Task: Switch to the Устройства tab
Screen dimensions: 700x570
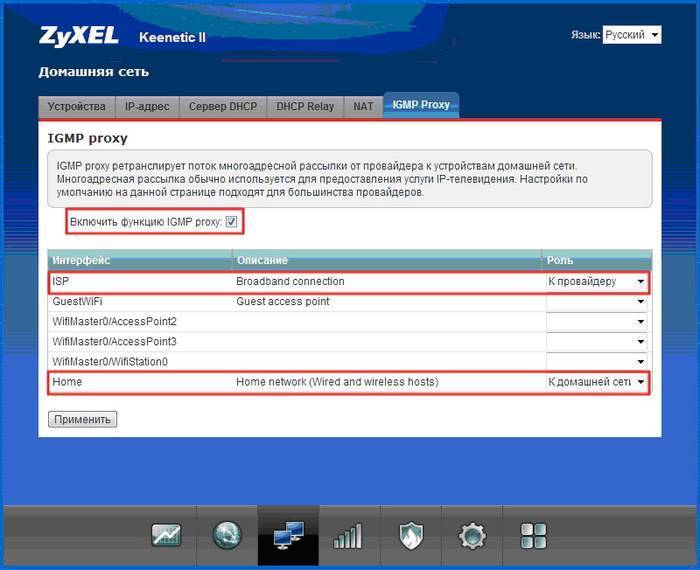Action: 77,107
